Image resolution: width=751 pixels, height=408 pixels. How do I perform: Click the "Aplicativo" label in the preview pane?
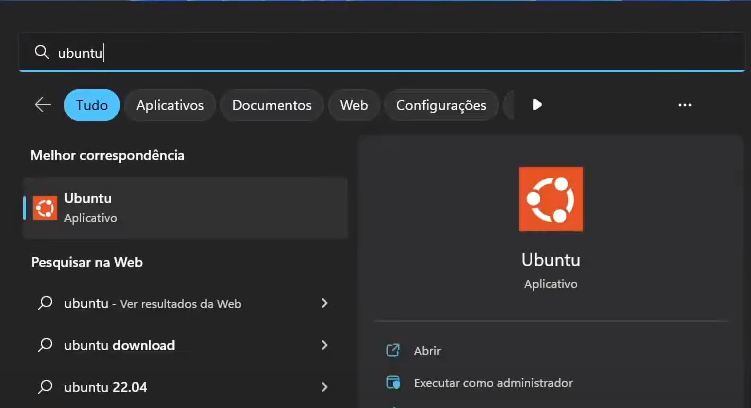(551, 284)
